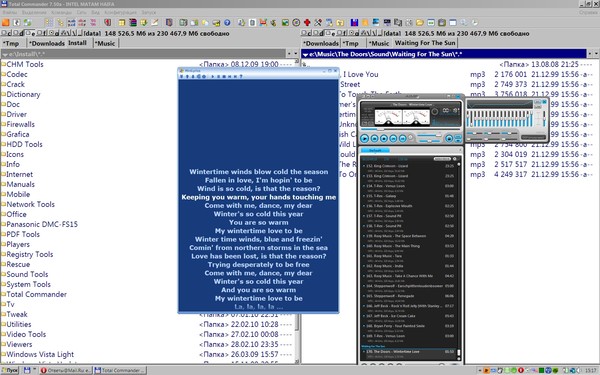Select drive c in the right panel
This screenshot has height=375, width=600.
click(x=307, y=34)
